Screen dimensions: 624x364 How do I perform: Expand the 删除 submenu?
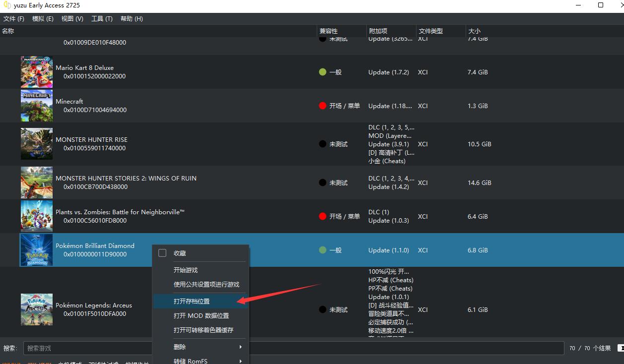pyautogui.click(x=200, y=347)
